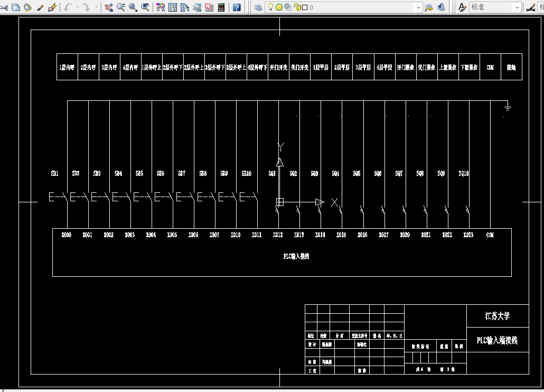The height and width of the screenshot is (392, 544).
Task: Click the Zoom Previous icon
Action: point(145,7)
